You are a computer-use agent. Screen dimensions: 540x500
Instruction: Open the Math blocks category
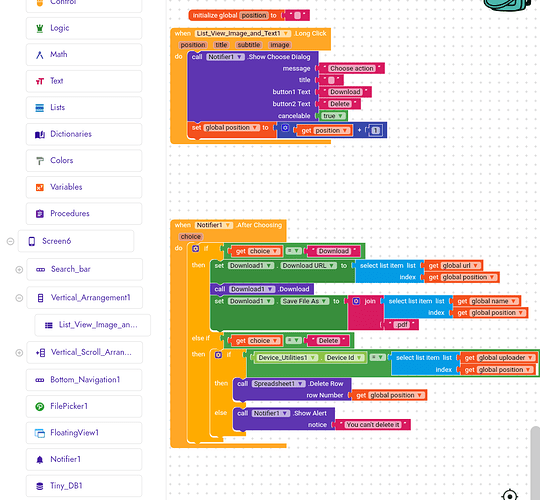tap(84, 55)
